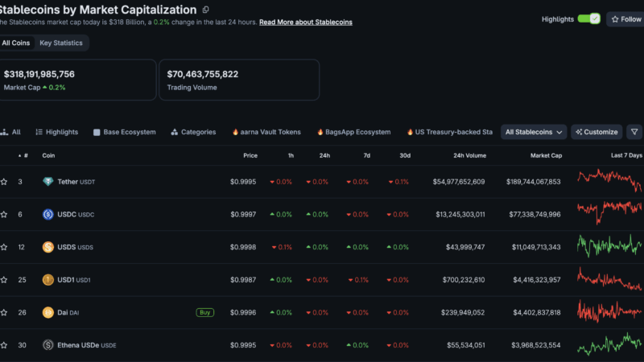View Tether's 7-day sparkline chart
644x362 pixels.
pyautogui.click(x=609, y=180)
